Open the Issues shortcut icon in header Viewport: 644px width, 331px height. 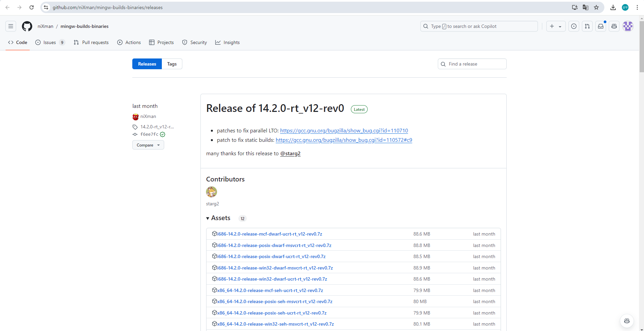tap(574, 26)
